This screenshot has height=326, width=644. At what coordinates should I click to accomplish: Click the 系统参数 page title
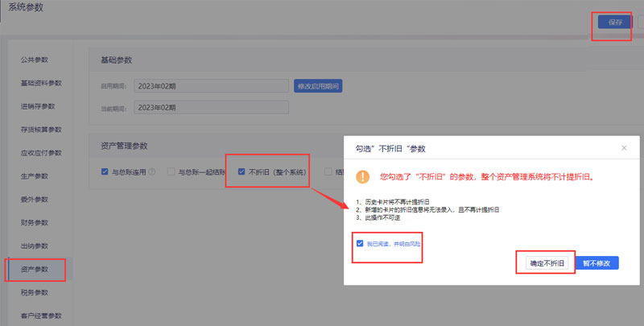click(26, 7)
